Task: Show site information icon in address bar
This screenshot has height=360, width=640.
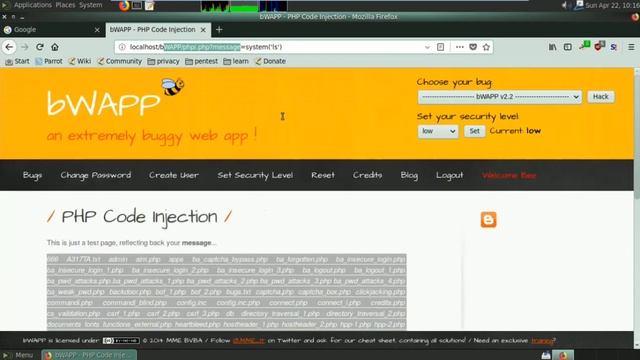Action: [x=122, y=47]
